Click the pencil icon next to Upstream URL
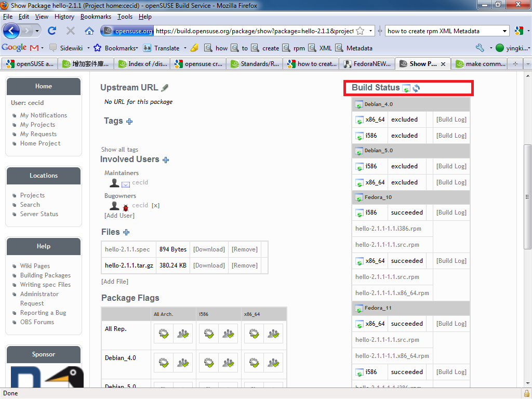The width and height of the screenshot is (532, 399). (x=165, y=88)
